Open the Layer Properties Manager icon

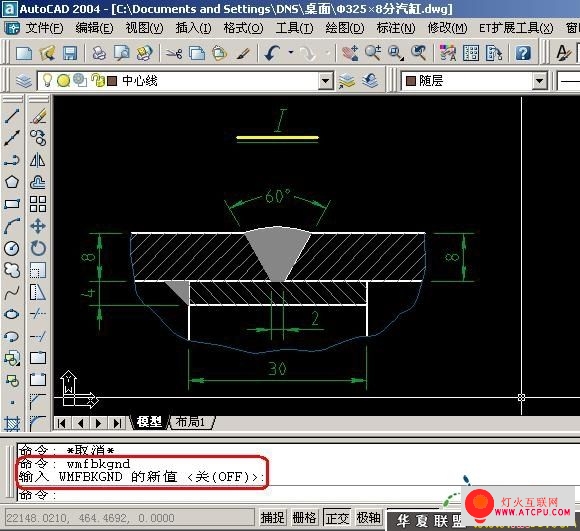click(x=24, y=80)
